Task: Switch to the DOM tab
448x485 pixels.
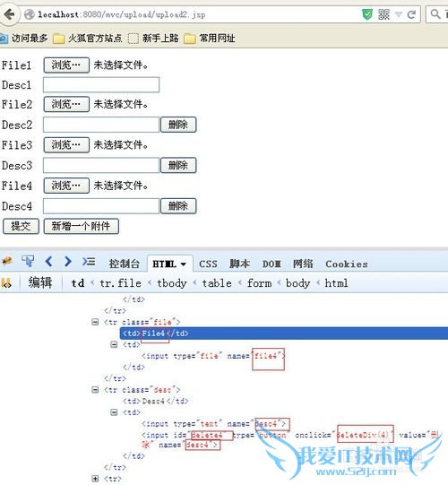Action: (271, 264)
